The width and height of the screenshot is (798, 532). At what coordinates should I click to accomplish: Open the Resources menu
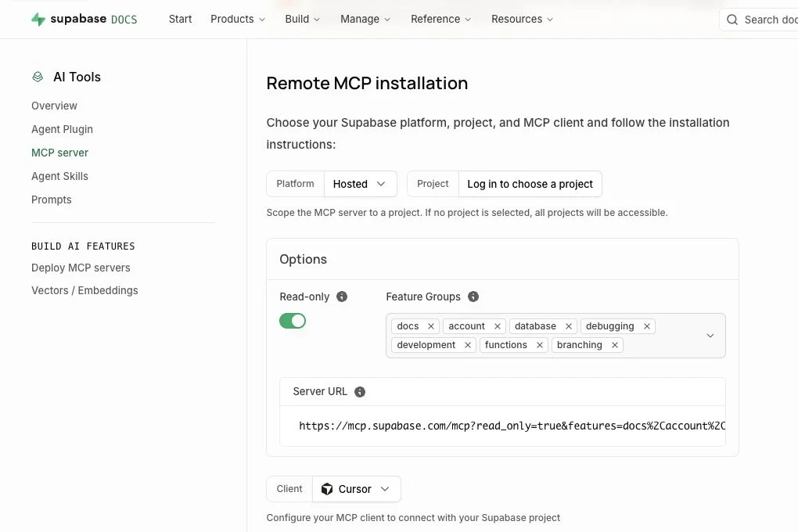[x=522, y=20]
